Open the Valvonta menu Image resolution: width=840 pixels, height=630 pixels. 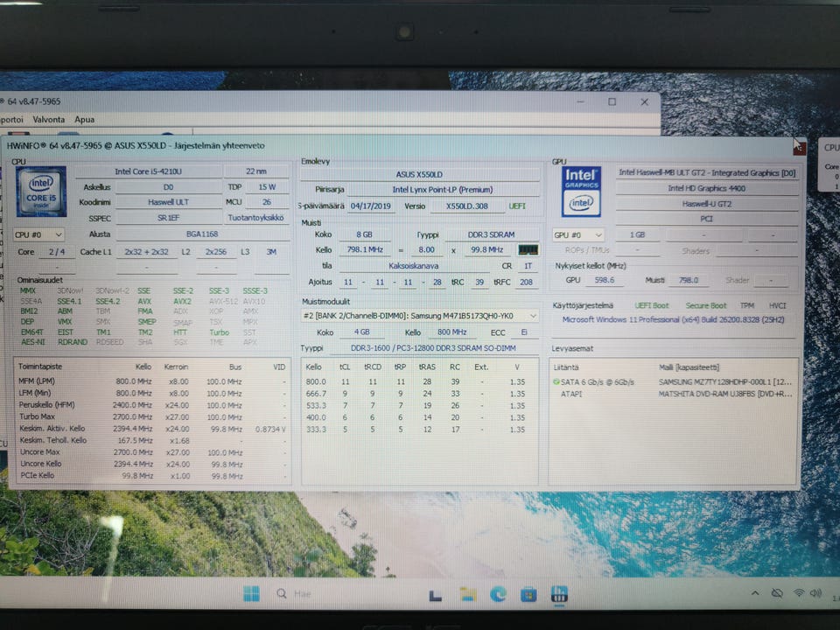click(x=49, y=120)
